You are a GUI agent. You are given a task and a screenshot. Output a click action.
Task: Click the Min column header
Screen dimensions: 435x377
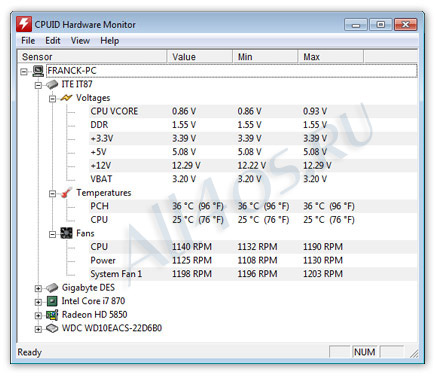click(x=265, y=56)
